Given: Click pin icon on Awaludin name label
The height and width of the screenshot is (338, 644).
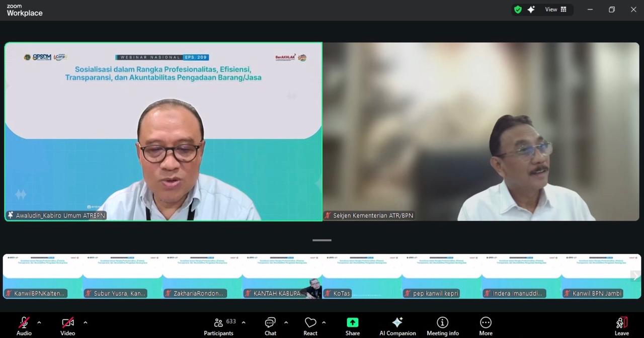Looking at the screenshot, I should (11, 215).
